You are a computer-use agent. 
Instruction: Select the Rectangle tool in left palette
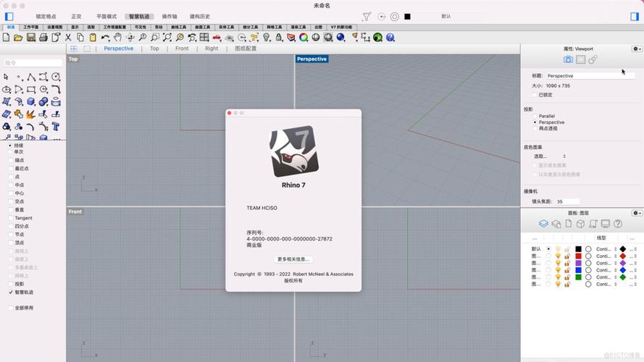31,89
